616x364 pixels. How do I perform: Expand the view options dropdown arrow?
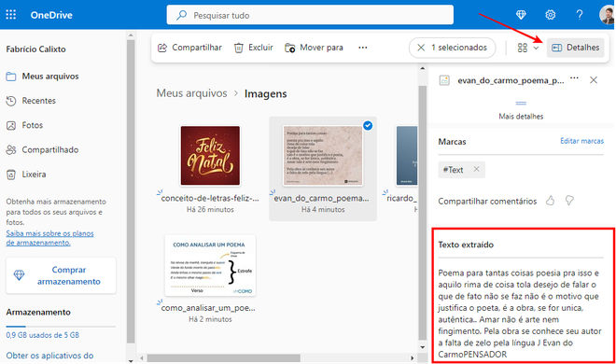point(536,48)
